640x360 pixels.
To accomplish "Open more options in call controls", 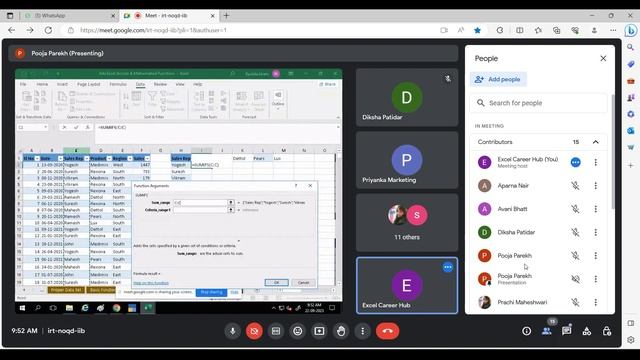I will (x=362, y=331).
